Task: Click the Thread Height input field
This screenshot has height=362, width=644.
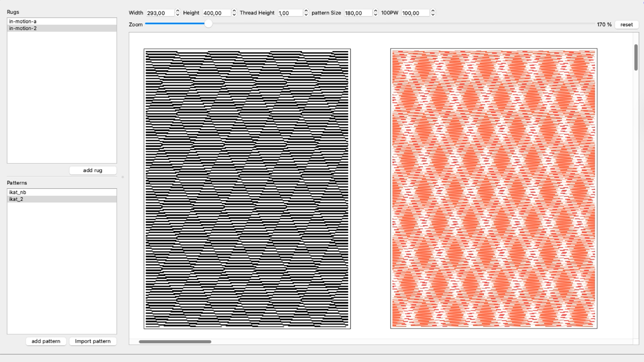Action: tap(290, 13)
